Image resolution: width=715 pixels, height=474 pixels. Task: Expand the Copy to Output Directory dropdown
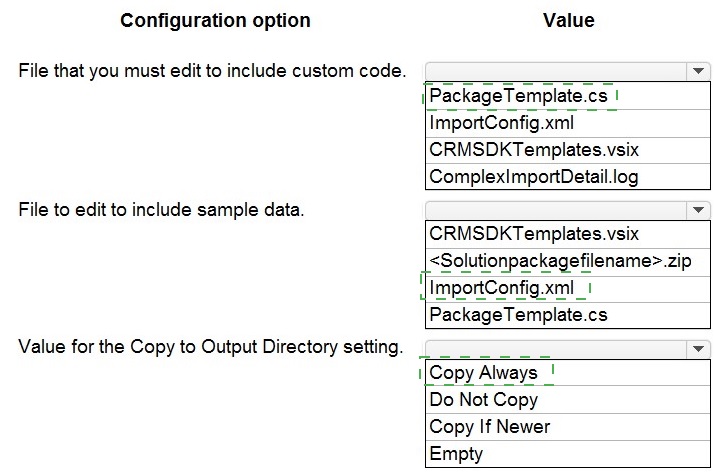pyautogui.click(x=697, y=348)
